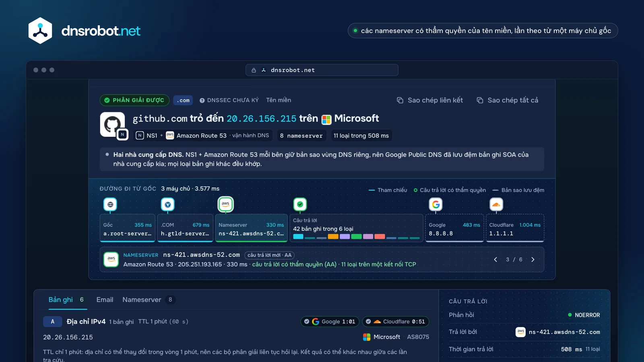Click the dnsrobot.net address bar
Screen dimensions: 644x362
322,70
